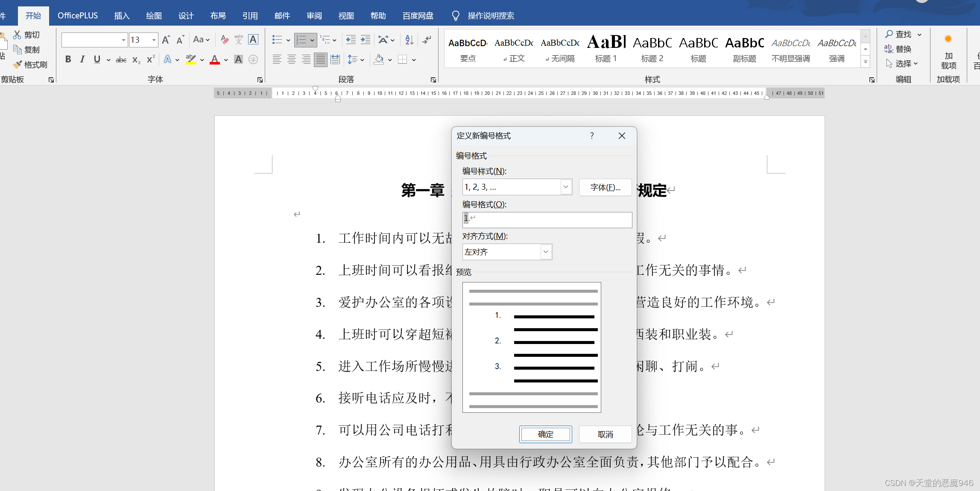980x491 pixels.
Task: Click the 字体(F)... button in dialog
Action: point(605,187)
